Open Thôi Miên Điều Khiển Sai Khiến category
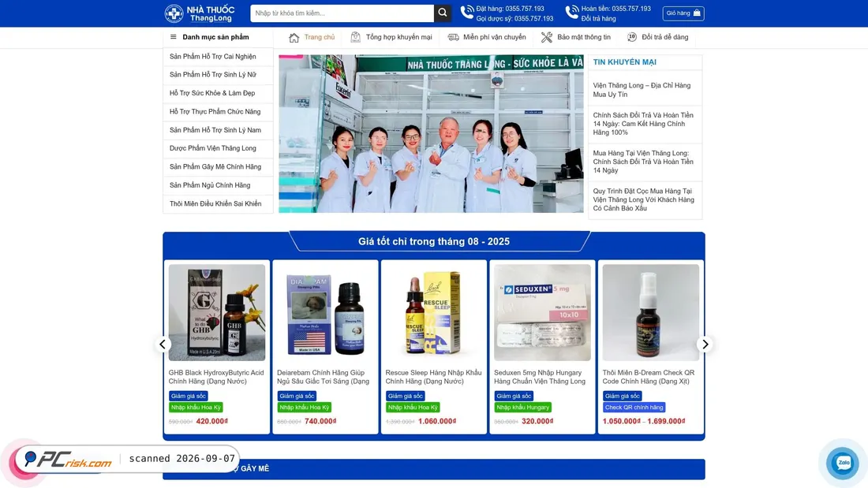This screenshot has height=488, width=868. click(x=218, y=203)
